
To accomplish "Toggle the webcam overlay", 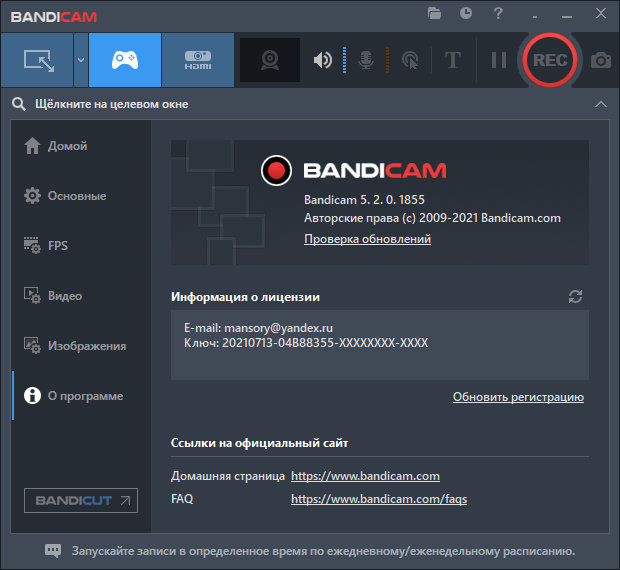I will pos(269,60).
